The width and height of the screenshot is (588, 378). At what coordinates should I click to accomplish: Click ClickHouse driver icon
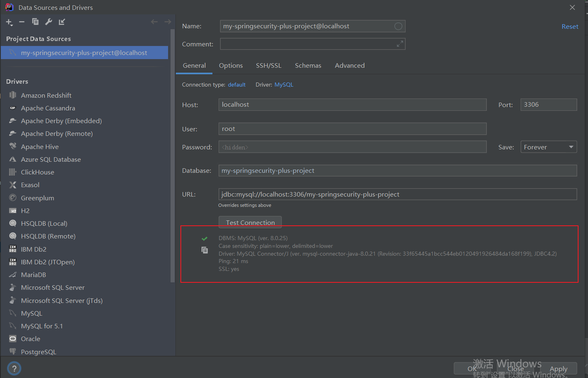click(x=13, y=172)
